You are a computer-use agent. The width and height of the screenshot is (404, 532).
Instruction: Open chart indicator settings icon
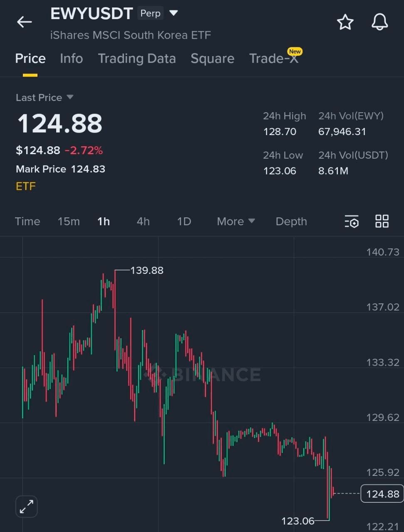click(352, 222)
